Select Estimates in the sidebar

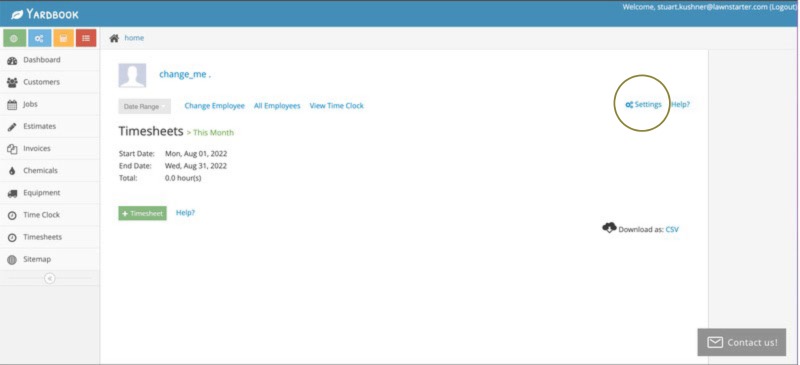50,126
